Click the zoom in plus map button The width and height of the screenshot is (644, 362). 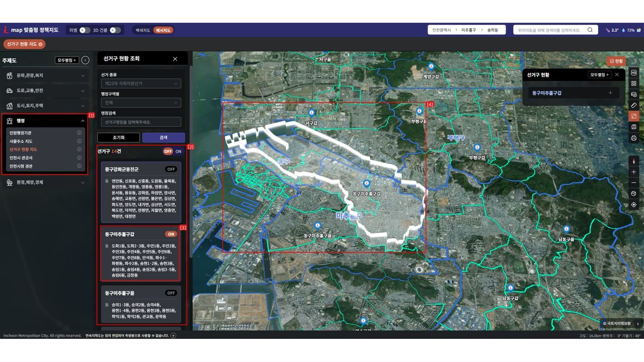click(633, 172)
